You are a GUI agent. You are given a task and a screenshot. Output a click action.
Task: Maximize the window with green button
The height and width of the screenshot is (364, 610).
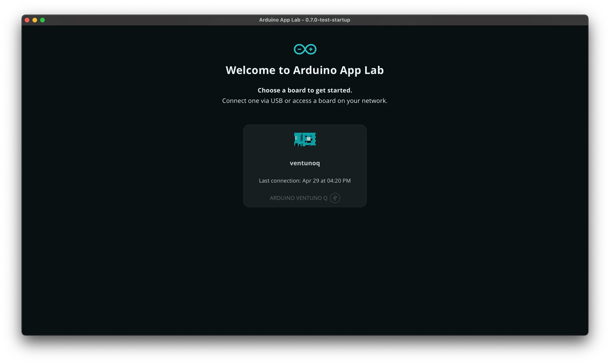coord(43,20)
